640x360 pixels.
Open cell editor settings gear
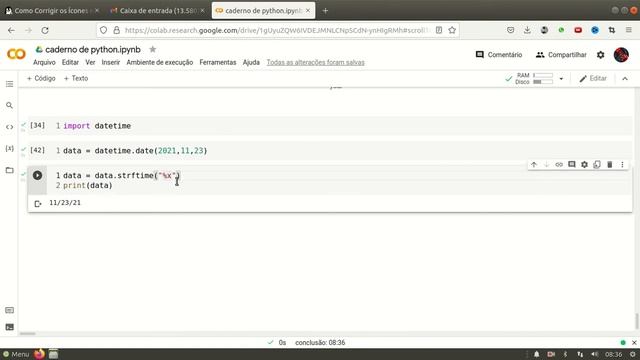coord(584,164)
